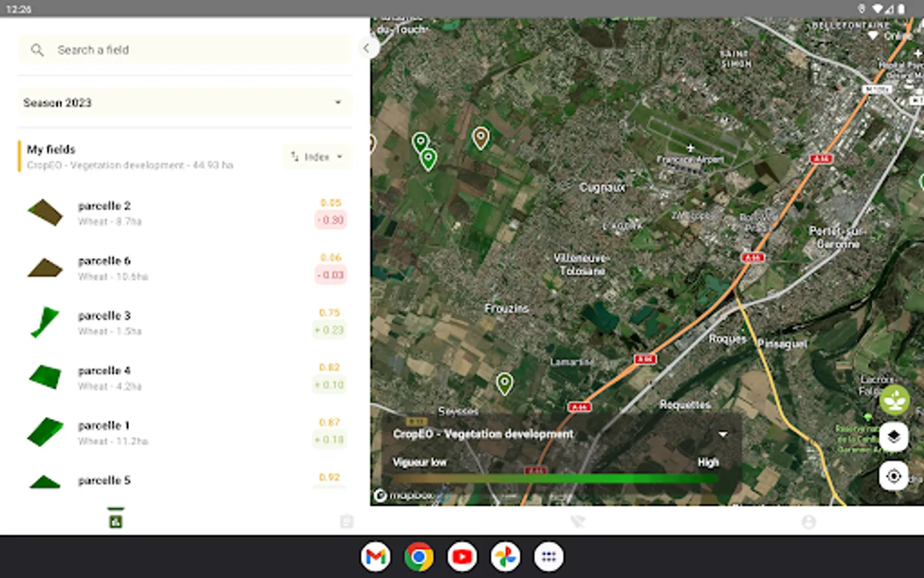
Task: Open the map layers button
Action: [x=894, y=437]
